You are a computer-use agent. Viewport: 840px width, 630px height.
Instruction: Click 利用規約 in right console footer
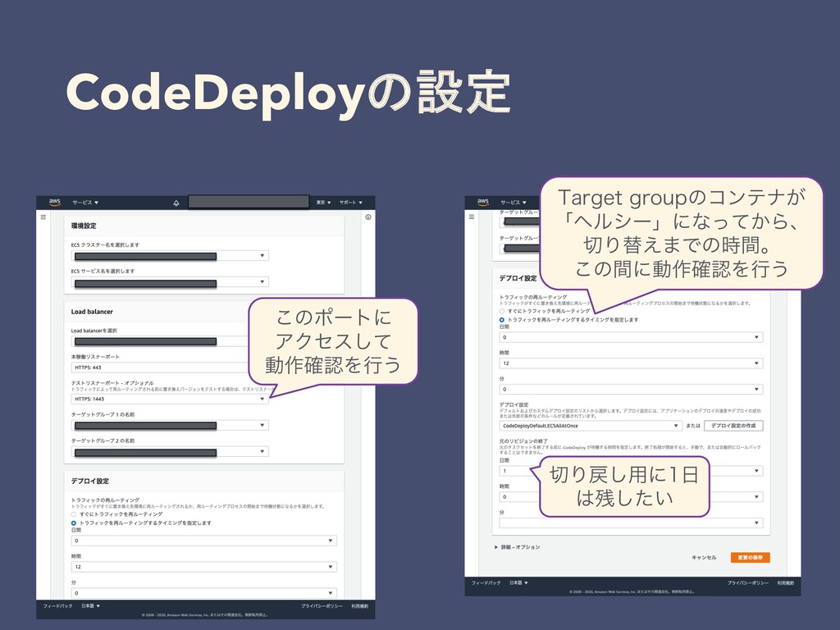(786, 583)
